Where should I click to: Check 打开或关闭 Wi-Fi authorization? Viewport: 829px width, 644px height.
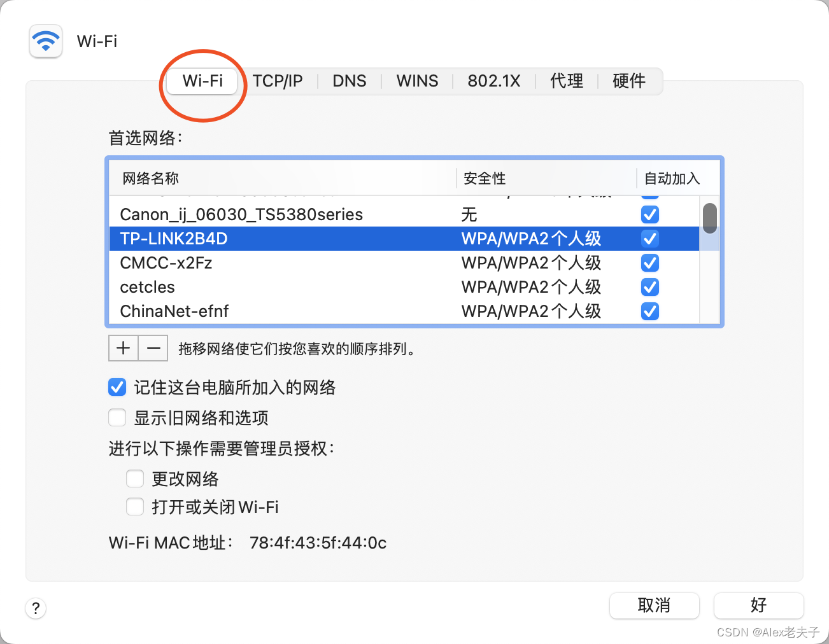click(x=135, y=507)
